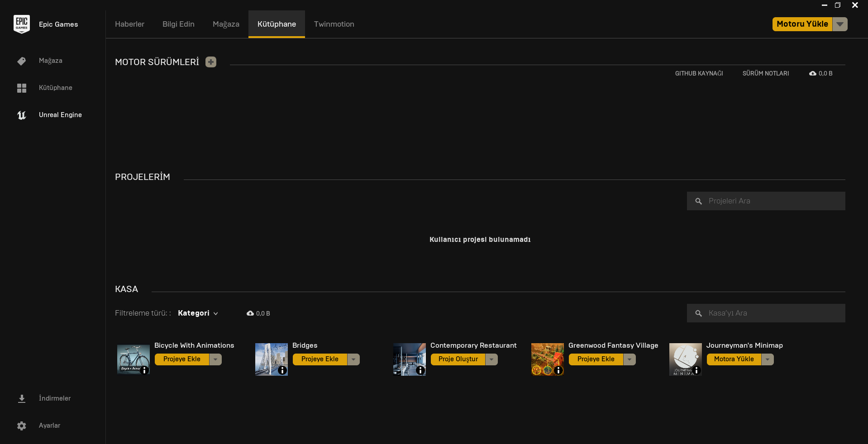Click the Epic Games logo icon
Viewport: 868px width, 444px height.
[x=22, y=24]
